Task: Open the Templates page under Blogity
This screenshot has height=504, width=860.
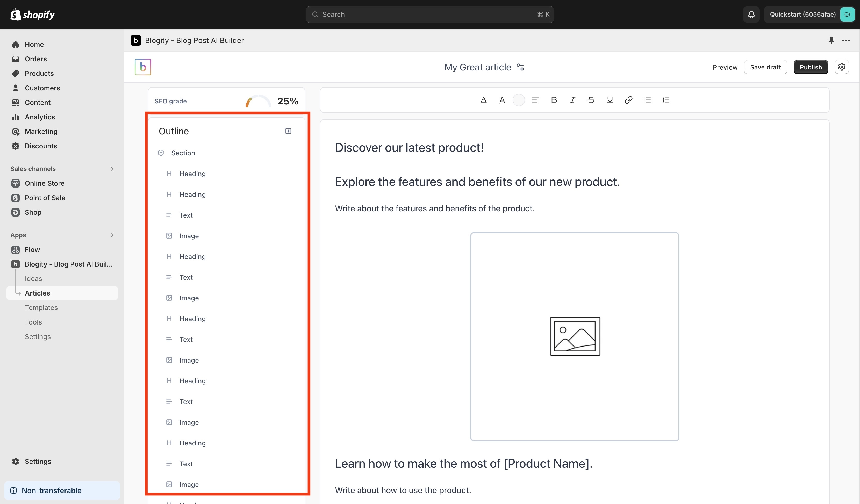Action: point(41,307)
